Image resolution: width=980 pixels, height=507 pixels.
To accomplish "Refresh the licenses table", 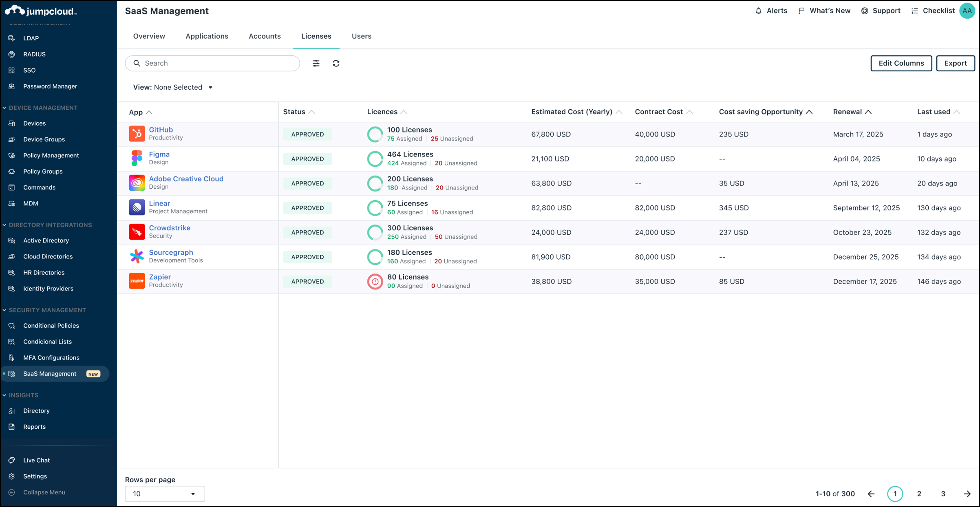I will [336, 63].
